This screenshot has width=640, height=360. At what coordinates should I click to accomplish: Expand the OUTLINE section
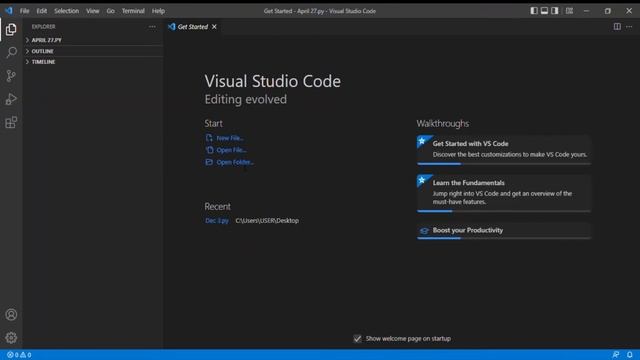(x=93, y=51)
